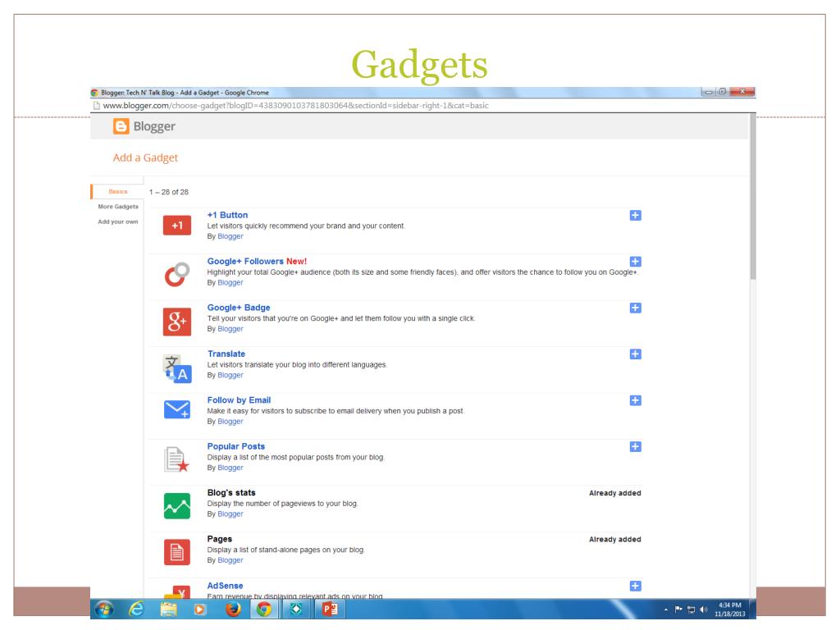Click the volume speaker tray icon

click(x=703, y=609)
